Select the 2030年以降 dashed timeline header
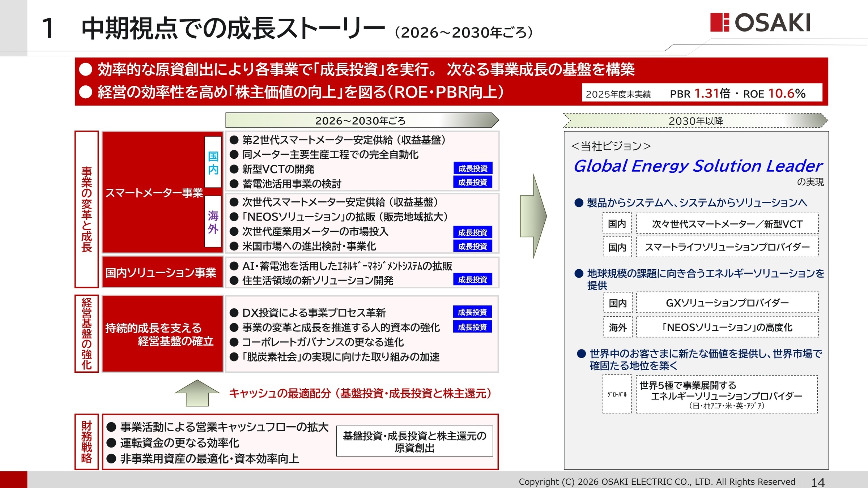868x488 pixels. [x=695, y=121]
